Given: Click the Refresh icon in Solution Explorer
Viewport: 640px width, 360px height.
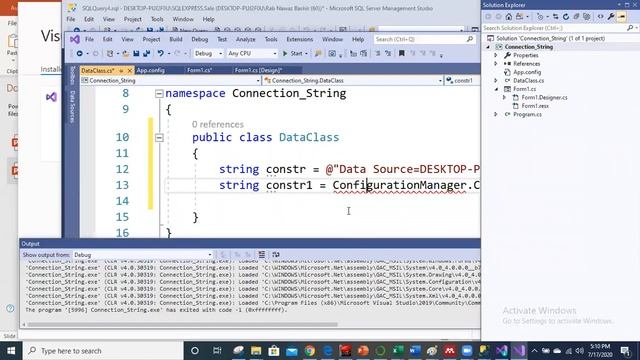Looking at the screenshot, I should [x=566, y=17].
